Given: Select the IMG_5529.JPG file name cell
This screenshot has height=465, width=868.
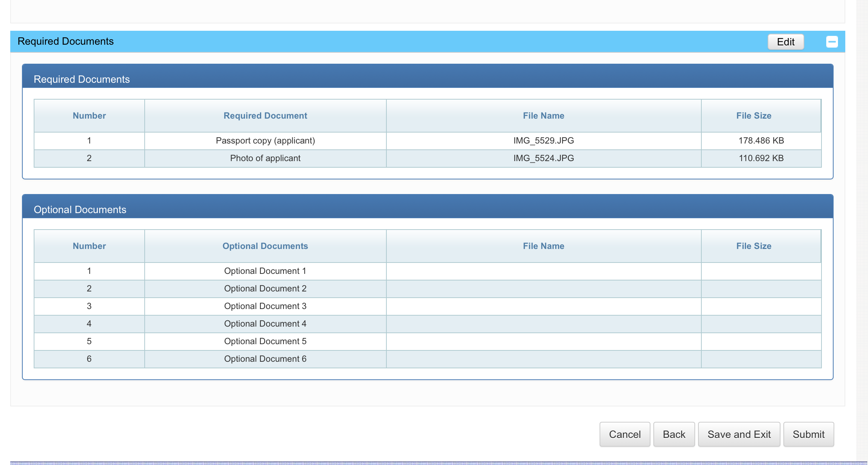Looking at the screenshot, I should pyautogui.click(x=544, y=141).
